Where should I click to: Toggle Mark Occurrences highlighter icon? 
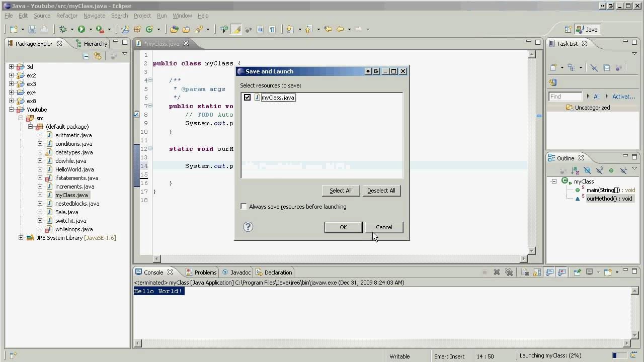click(x=236, y=30)
